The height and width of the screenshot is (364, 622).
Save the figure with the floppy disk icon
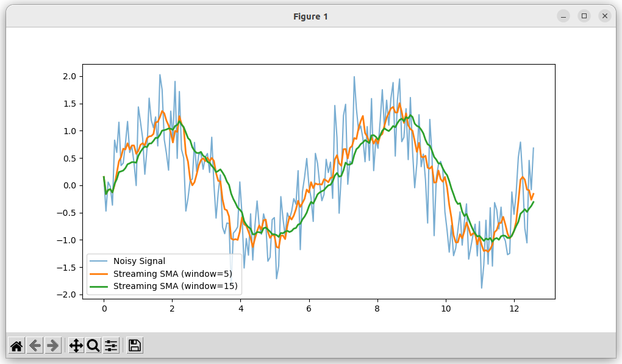tap(135, 346)
